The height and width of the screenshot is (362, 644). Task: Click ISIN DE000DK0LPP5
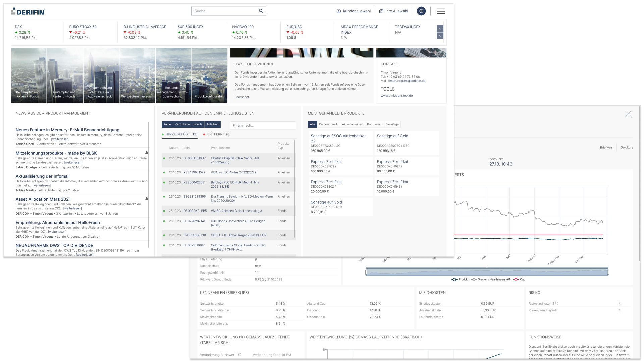pyautogui.click(x=195, y=211)
